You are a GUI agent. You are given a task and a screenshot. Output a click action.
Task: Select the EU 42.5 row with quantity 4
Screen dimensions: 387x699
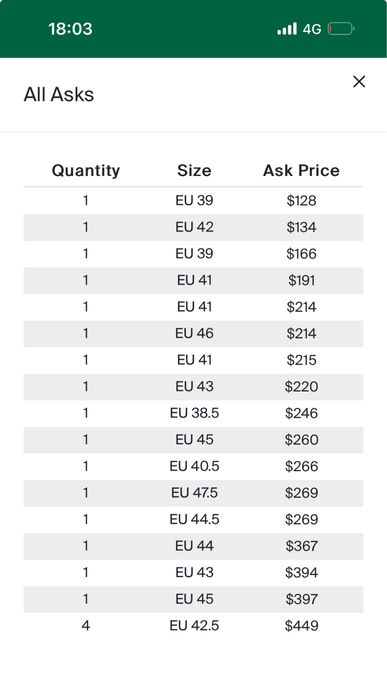(x=194, y=626)
